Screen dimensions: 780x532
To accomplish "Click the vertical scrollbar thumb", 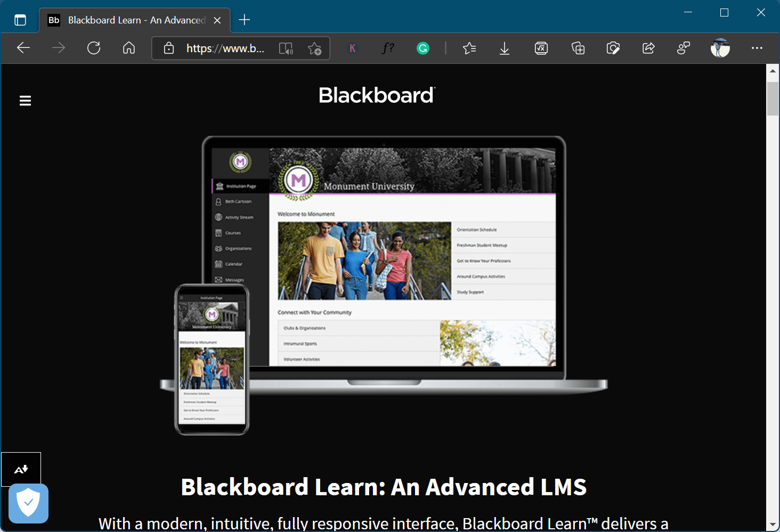I will point(773,99).
